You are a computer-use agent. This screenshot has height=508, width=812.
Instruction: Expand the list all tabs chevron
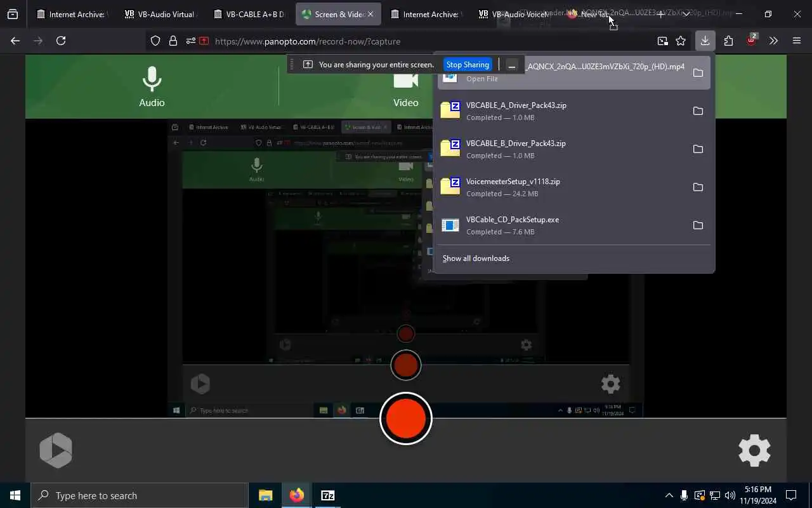pyautogui.click(x=686, y=14)
